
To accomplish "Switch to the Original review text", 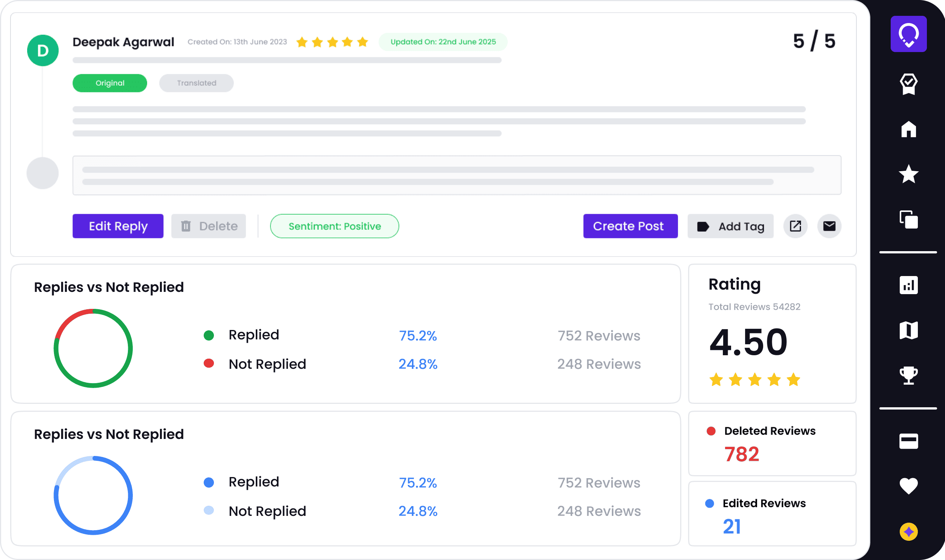I will (x=110, y=83).
